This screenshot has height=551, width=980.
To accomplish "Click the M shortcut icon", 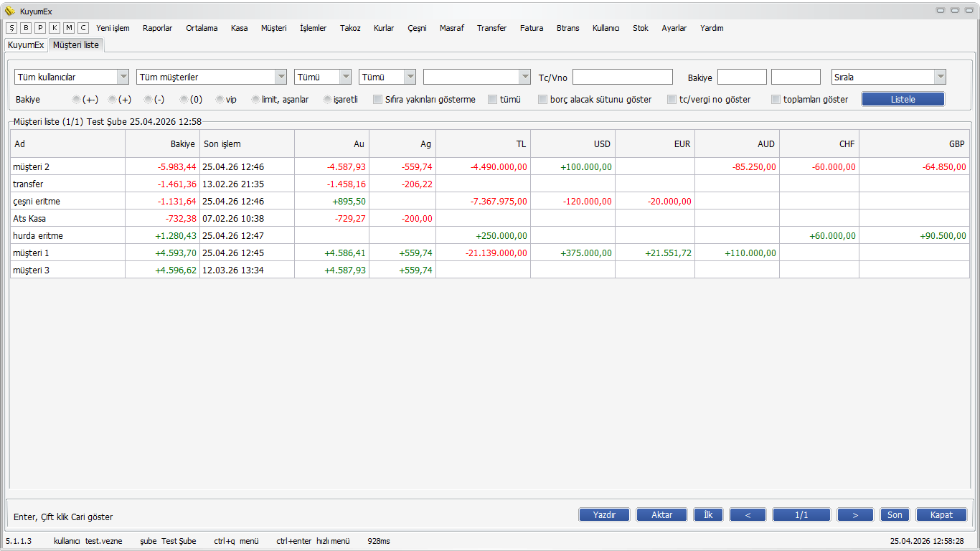I will click(69, 28).
